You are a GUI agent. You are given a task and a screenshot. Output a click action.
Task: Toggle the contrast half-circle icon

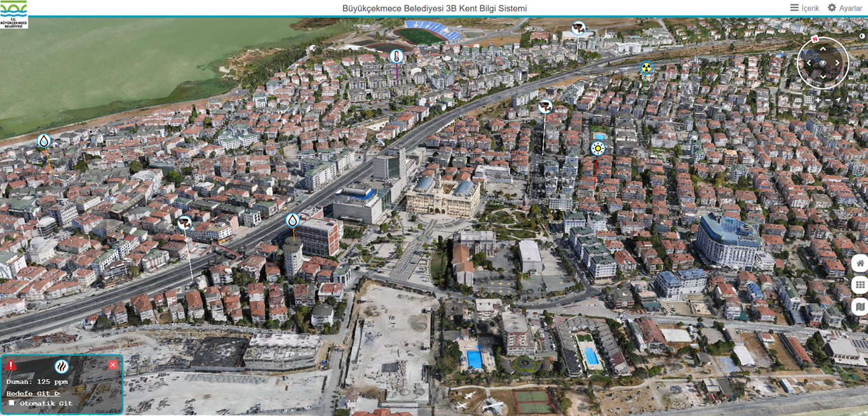[x=864, y=37]
